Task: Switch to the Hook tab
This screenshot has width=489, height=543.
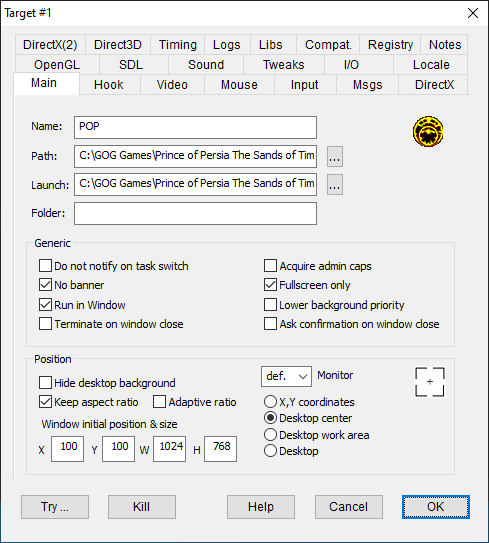Action: pyautogui.click(x=109, y=85)
